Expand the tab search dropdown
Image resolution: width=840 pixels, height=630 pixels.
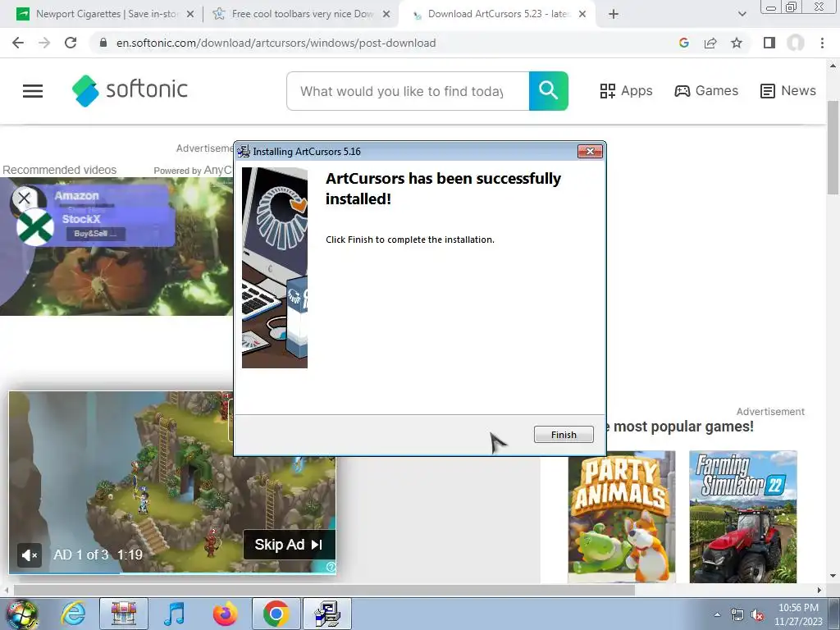(742, 15)
